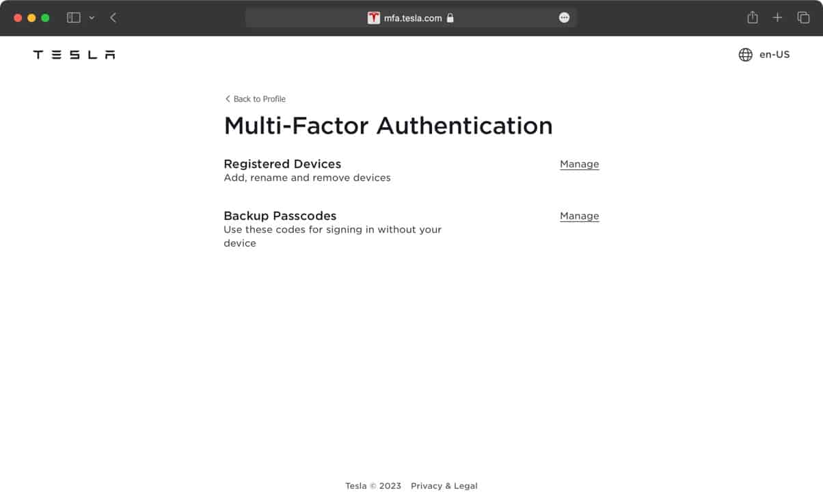Open the page options ellipsis button

[564, 18]
